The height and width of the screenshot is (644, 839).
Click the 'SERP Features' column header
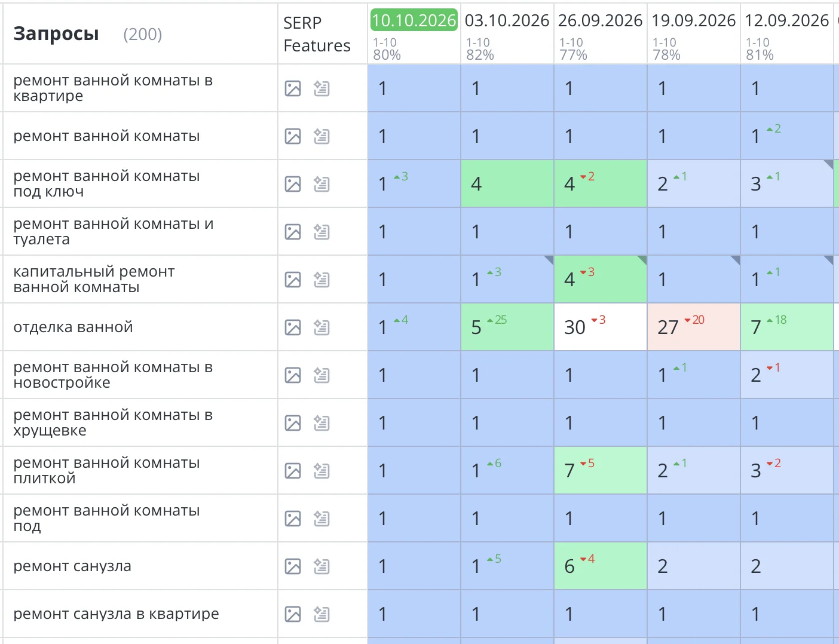pos(317,34)
